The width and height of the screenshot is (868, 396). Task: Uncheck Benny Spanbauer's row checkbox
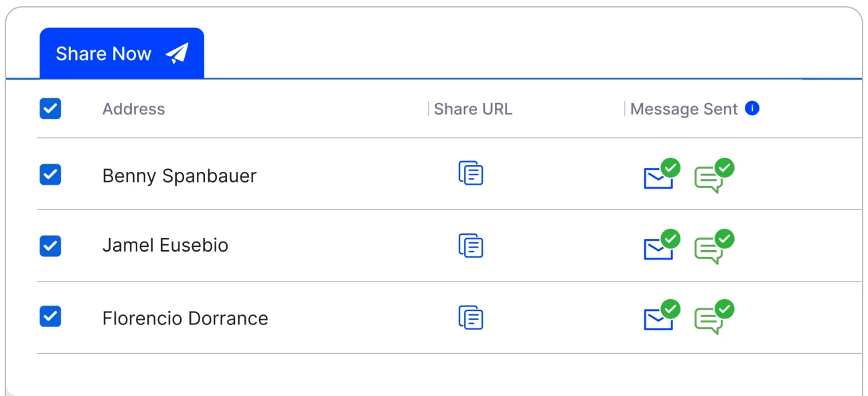[50, 175]
